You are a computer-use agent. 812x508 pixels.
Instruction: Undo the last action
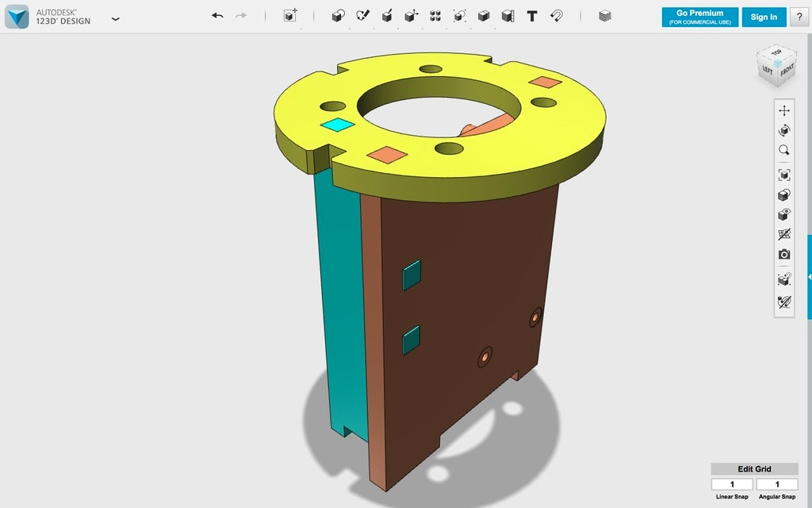pyautogui.click(x=217, y=16)
